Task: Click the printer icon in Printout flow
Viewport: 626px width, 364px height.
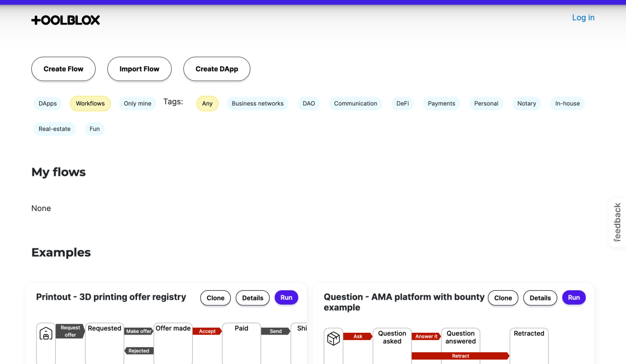Action: (x=46, y=334)
